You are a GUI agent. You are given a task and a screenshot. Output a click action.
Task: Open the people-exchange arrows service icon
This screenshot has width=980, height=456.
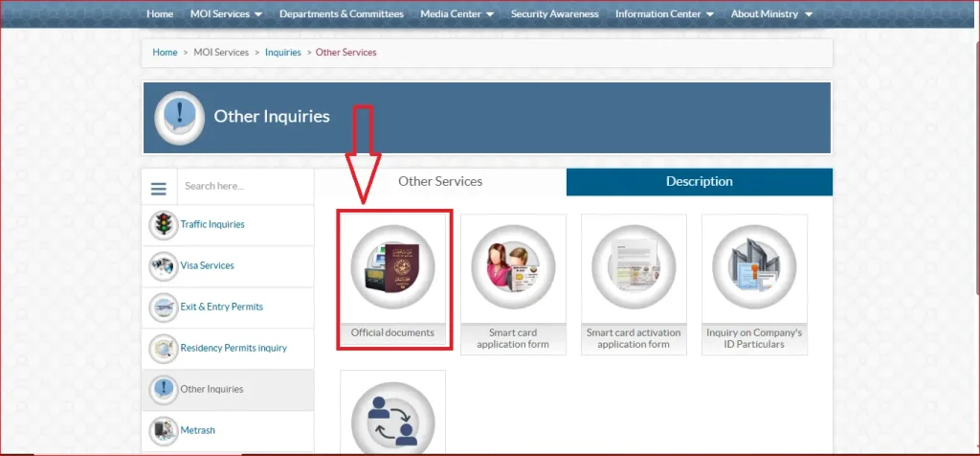tap(392, 419)
